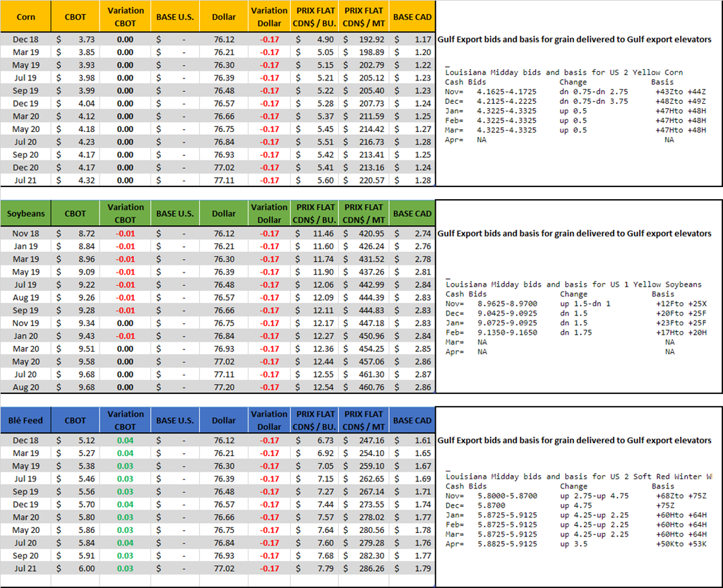Click the "Nov 18" row label under Soybeans
The width and height of the screenshot is (723, 588).
pos(25,233)
